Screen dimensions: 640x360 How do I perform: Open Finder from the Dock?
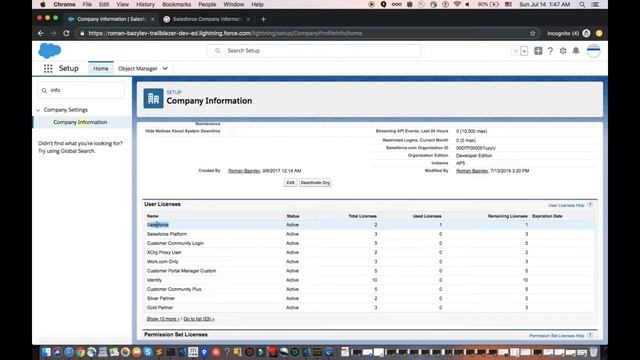[46, 351]
